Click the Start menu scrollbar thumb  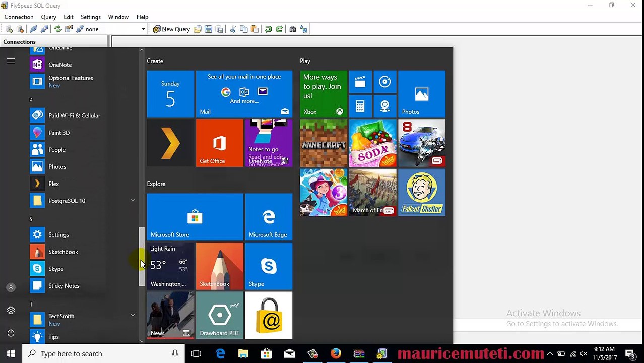[x=142, y=257]
